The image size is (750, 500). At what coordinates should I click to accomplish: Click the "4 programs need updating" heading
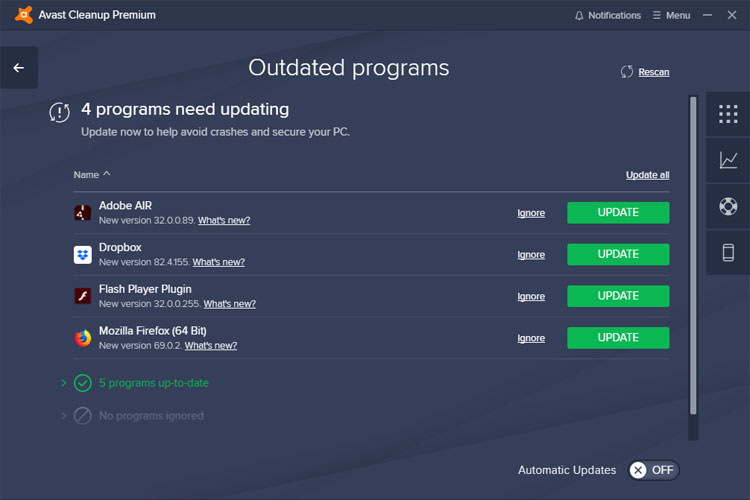coord(185,109)
